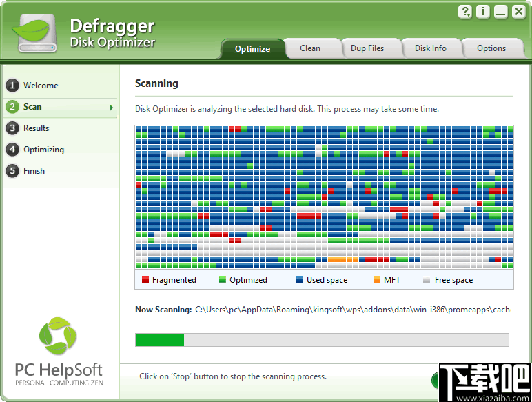Open the Help question mark icon
The image size is (532, 402).
click(465, 12)
